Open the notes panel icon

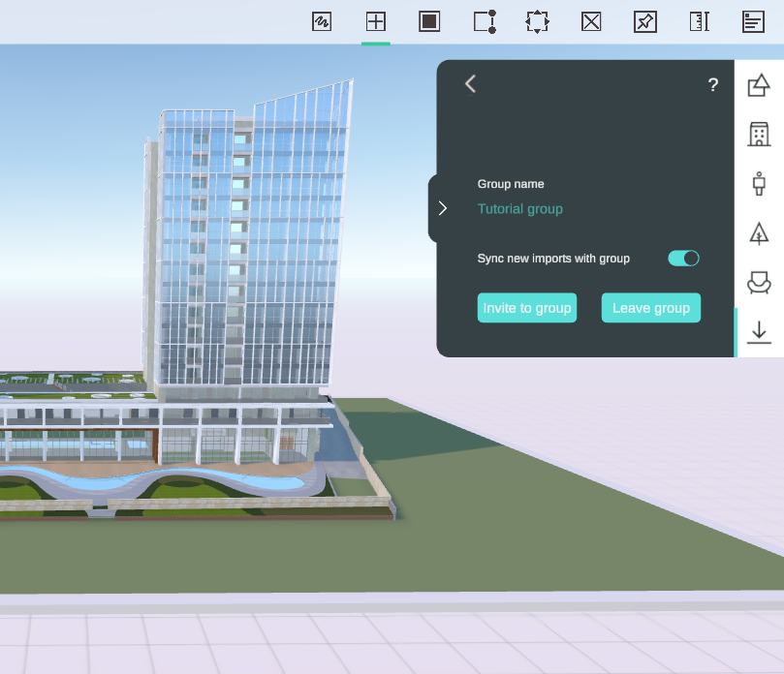tap(753, 21)
